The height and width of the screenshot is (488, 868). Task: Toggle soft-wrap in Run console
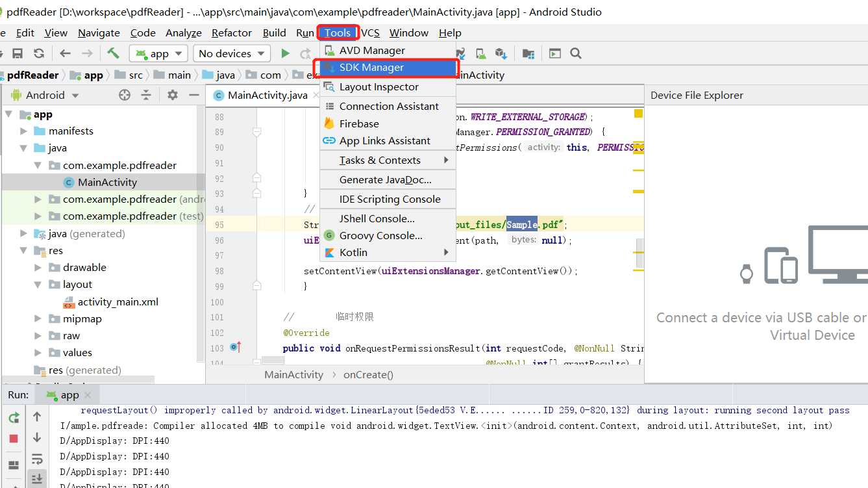[37, 459]
